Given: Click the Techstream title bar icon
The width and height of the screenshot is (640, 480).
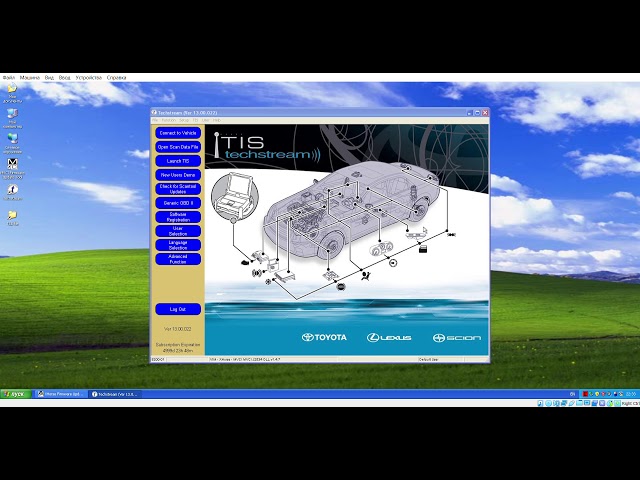Looking at the screenshot, I should tap(154, 113).
